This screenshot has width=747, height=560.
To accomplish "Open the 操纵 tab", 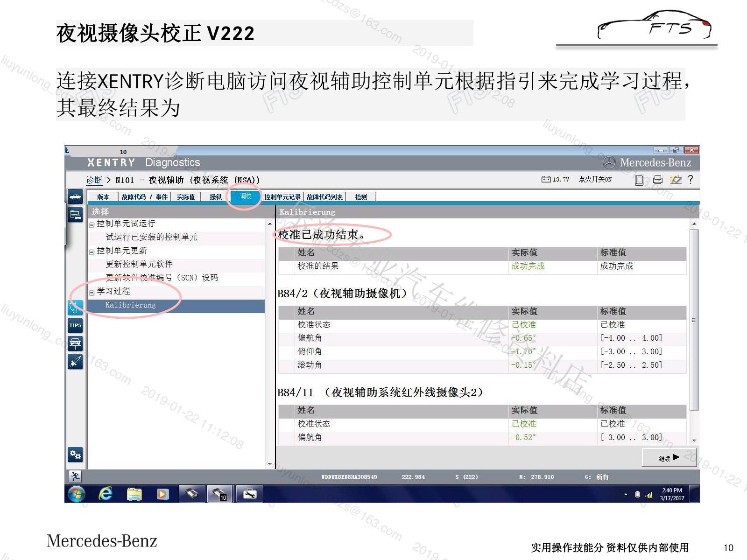I will pos(216,197).
